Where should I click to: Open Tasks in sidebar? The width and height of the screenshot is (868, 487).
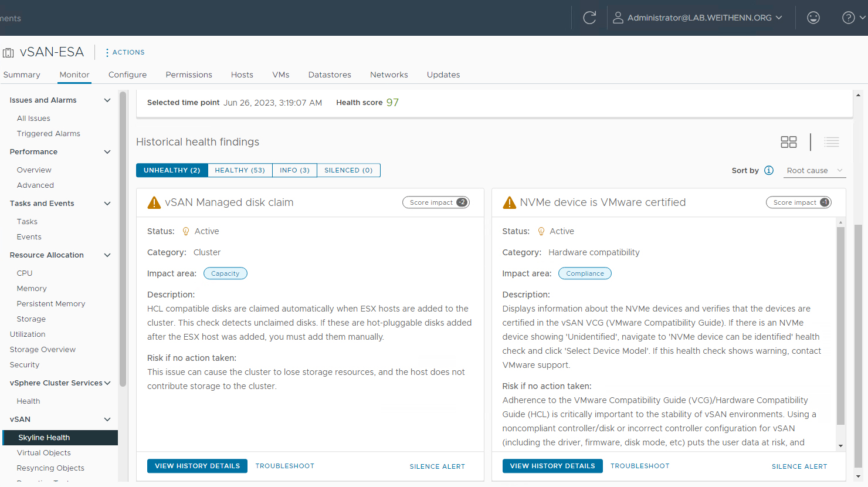pyautogui.click(x=27, y=222)
